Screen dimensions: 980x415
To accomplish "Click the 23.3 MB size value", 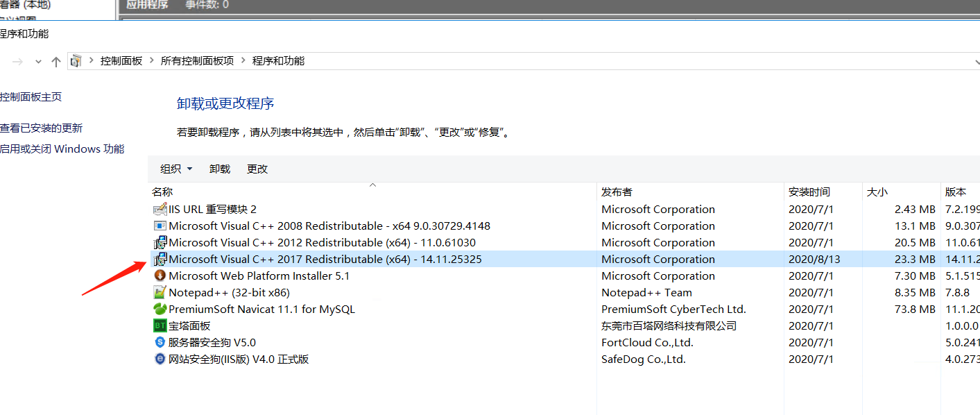I will coord(915,259).
